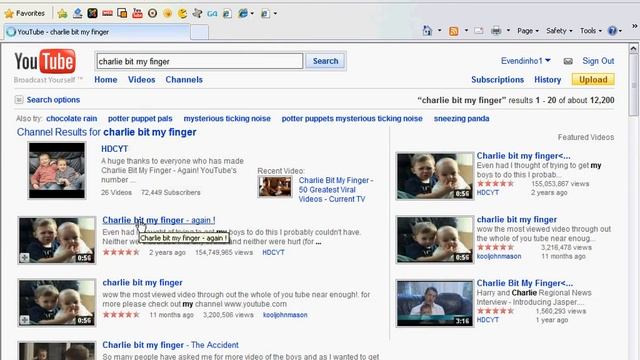Open the Page menu dropdown
Viewport: 640px width, 360px height.
(528, 31)
